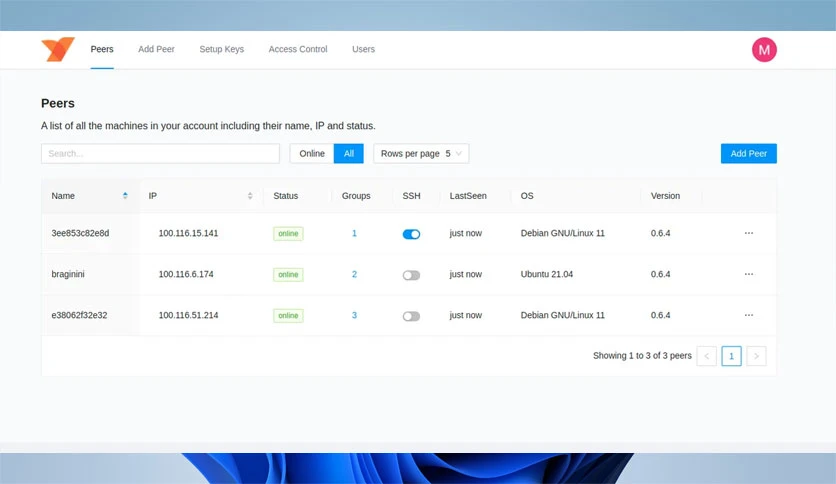Image resolution: width=836 pixels, height=484 pixels.
Task: Open the Add Peer tab
Action: point(156,49)
